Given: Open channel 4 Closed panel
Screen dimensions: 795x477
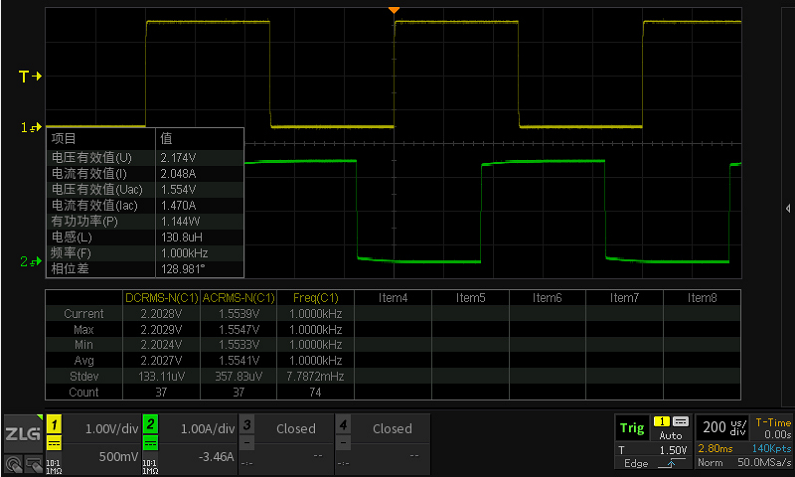Looking at the screenshot, I should point(392,429).
